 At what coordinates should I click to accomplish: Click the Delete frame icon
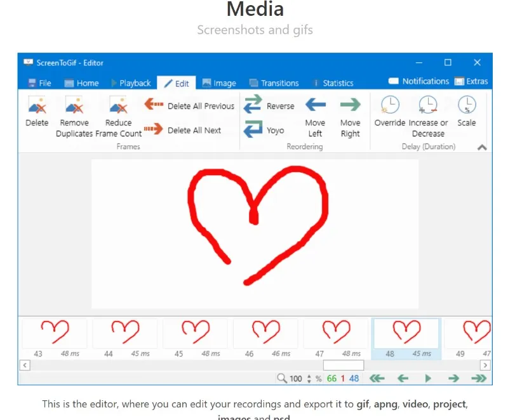click(37, 111)
